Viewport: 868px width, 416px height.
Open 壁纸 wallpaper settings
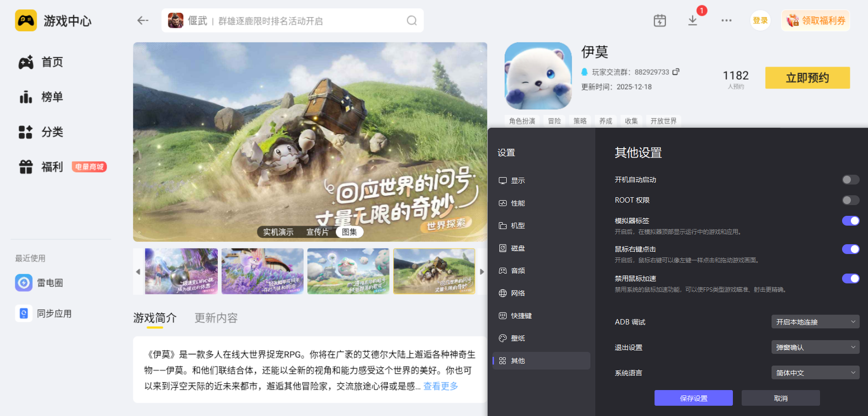541,338
